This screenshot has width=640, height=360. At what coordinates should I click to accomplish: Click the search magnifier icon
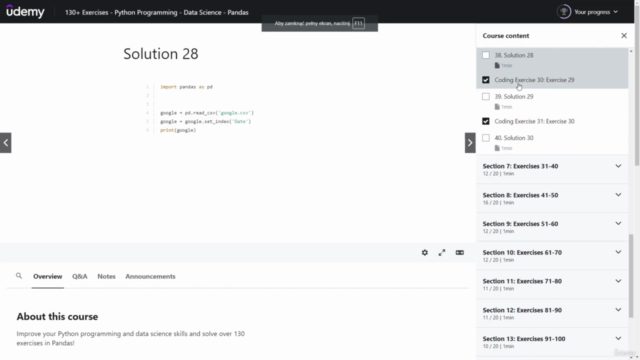[19, 276]
